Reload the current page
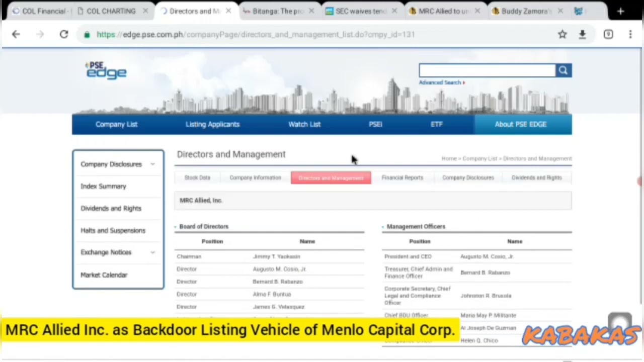The image size is (644, 362). tap(64, 34)
